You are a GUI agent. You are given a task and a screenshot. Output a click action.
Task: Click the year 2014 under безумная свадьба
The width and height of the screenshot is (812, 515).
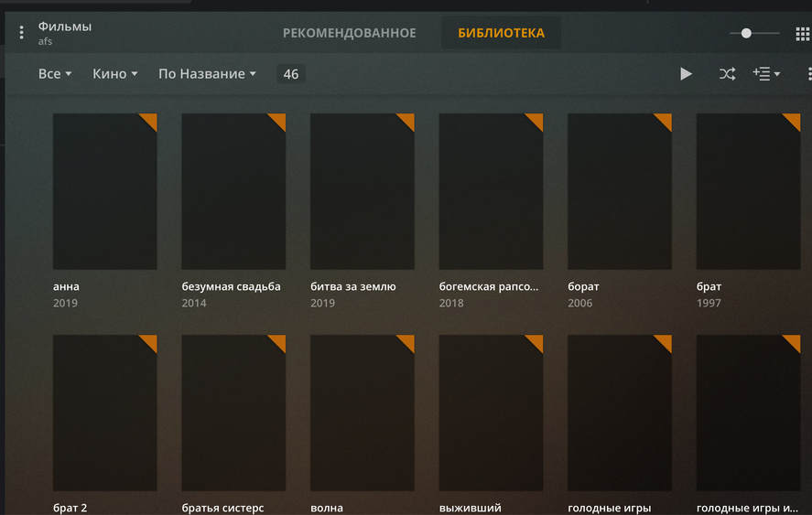[x=194, y=304]
